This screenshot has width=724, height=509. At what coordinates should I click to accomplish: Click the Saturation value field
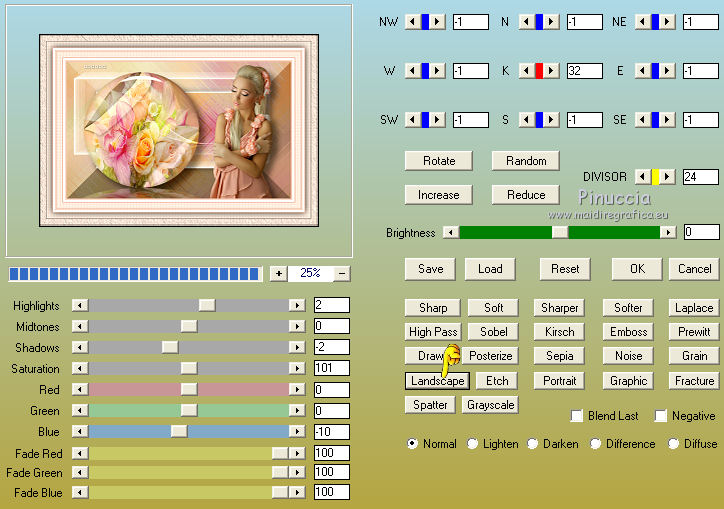click(x=332, y=368)
